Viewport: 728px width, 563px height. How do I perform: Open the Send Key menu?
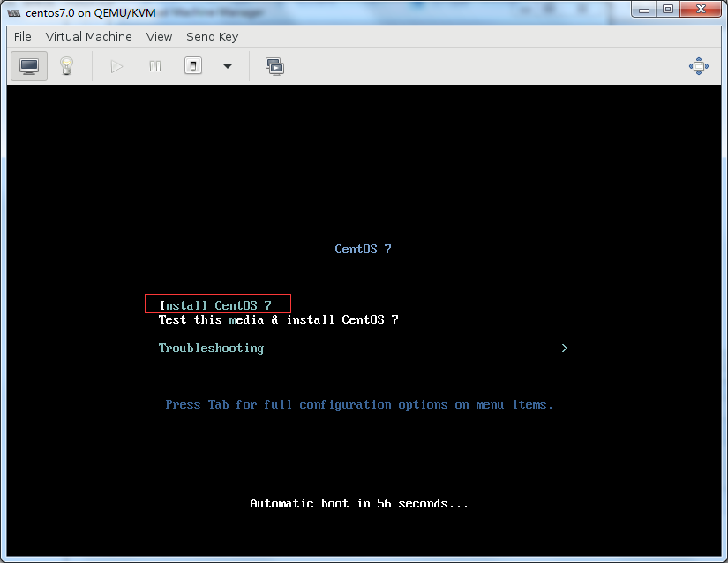tap(212, 37)
